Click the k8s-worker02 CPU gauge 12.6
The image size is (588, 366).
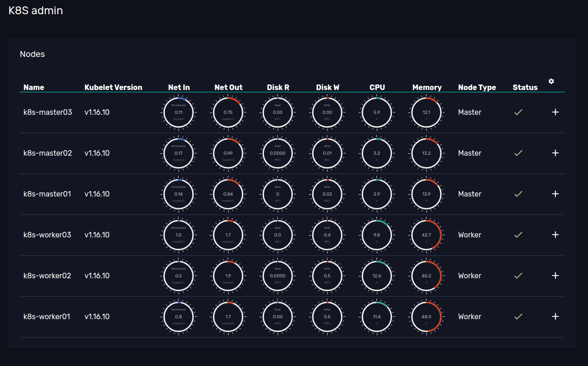coord(377,276)
